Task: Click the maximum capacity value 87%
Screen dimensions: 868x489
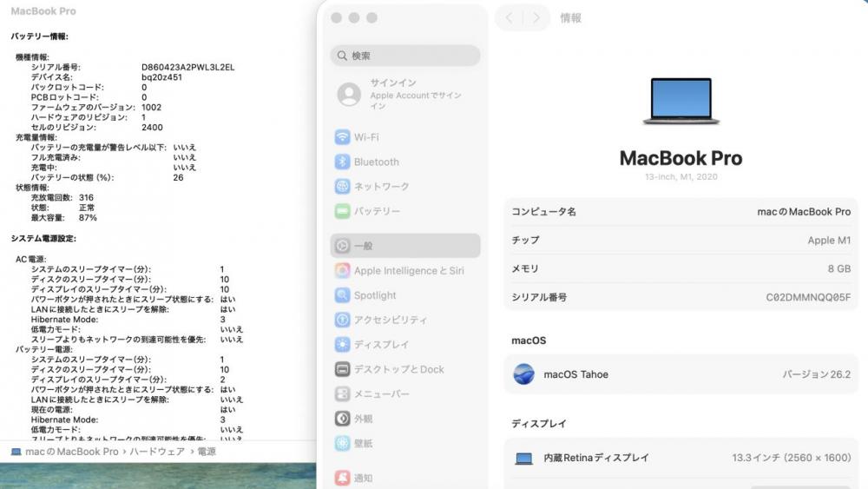Action: (x=88, y=218)
